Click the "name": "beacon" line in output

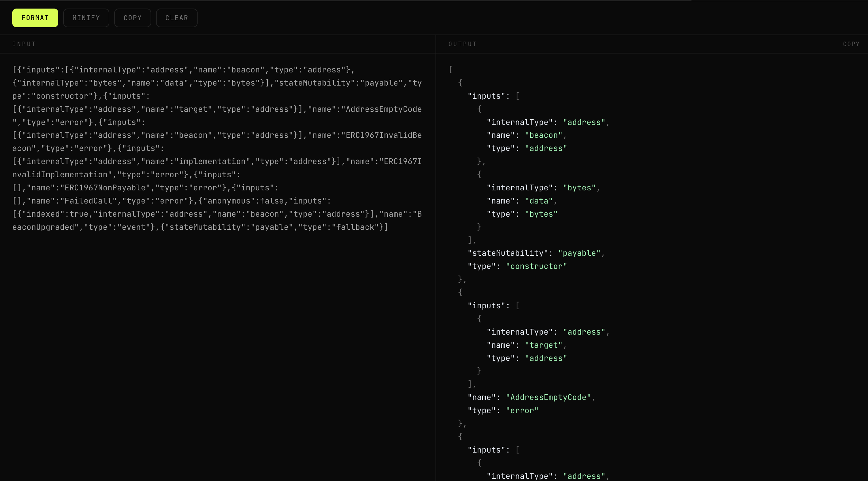pos(527,135)
